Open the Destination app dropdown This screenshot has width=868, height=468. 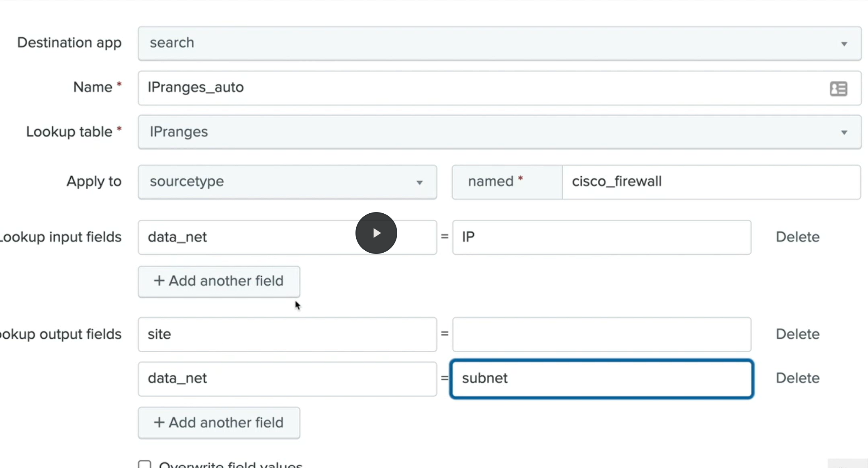point(499,43)
